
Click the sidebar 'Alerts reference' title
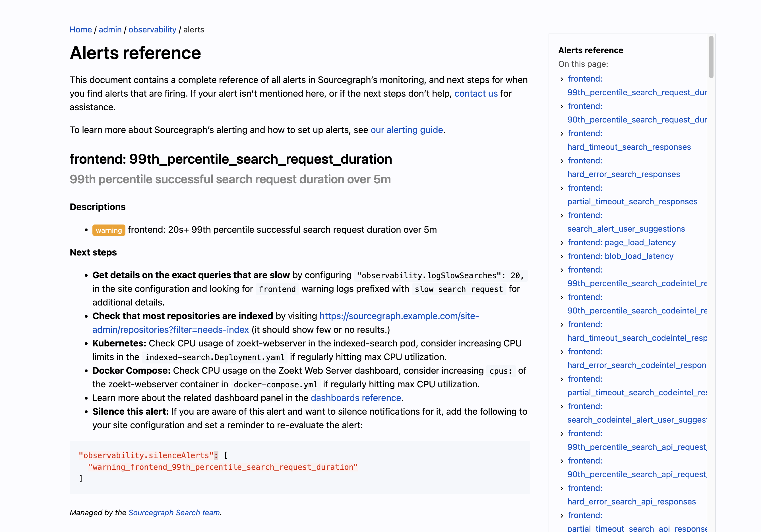(x=591, y=50)
